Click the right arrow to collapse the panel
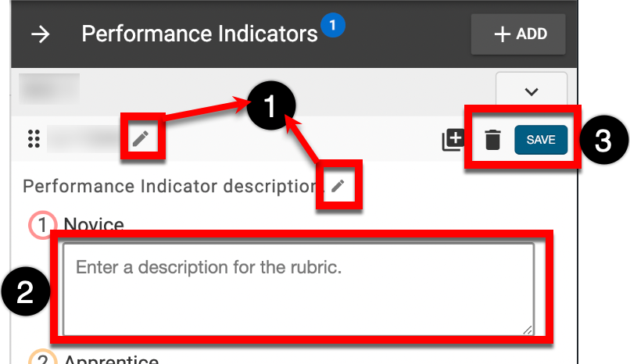 41,34
